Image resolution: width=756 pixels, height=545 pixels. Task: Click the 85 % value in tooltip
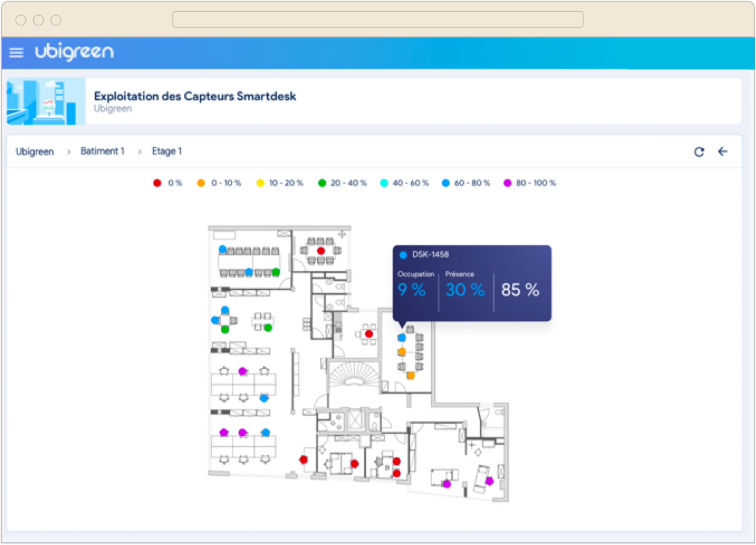[x=520, y=290]
